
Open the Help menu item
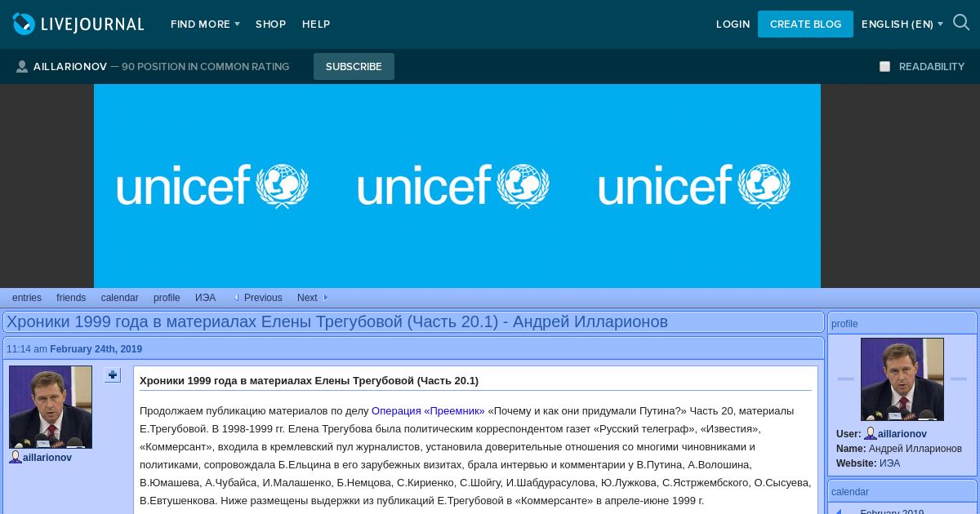pos(316,24)
